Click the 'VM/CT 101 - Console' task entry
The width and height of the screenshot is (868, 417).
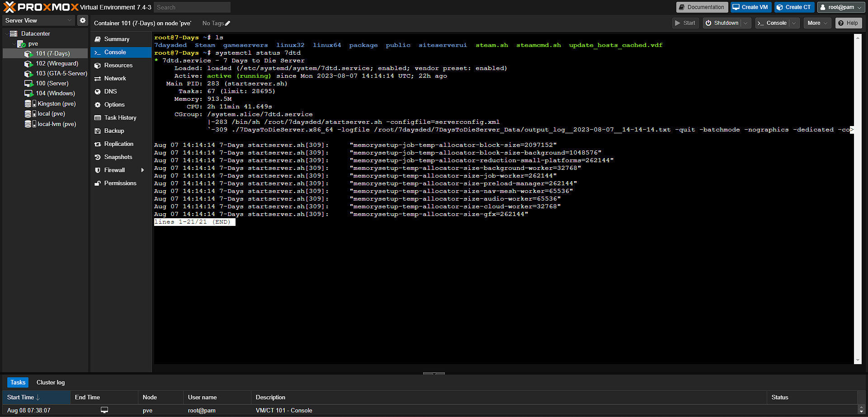pos(284,411)
